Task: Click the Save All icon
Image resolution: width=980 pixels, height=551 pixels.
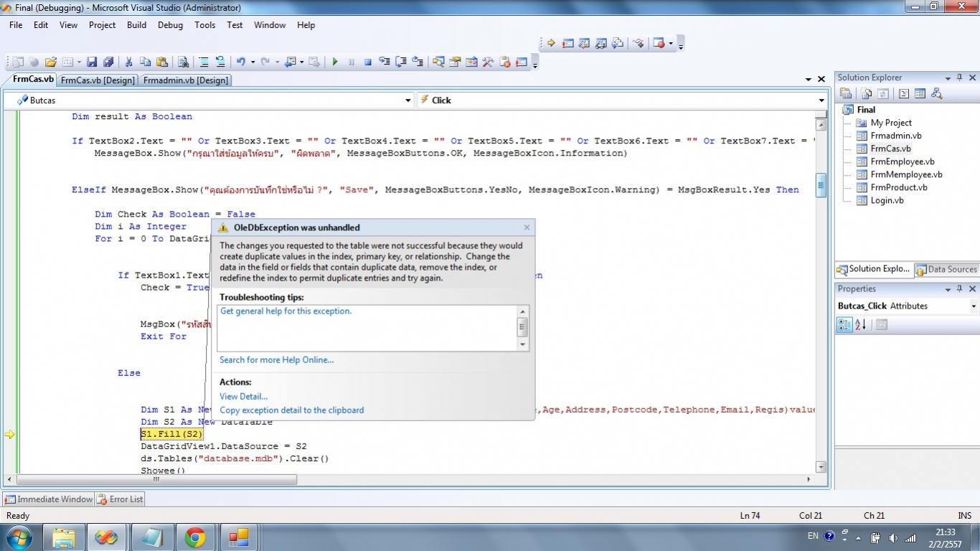Action: (108, 62)
